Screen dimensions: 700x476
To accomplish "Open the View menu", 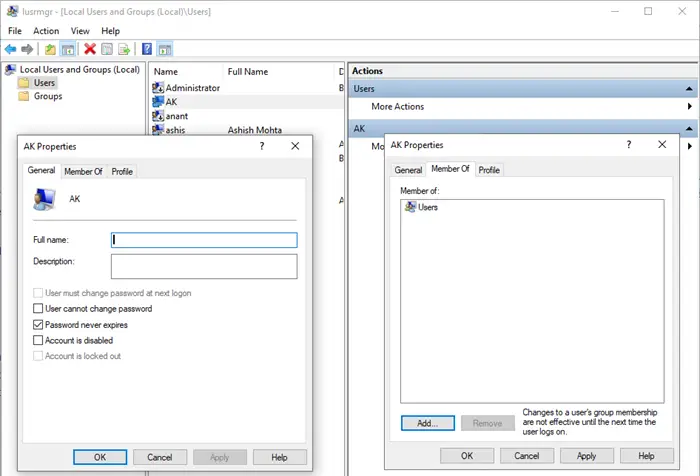I will pos(80,31).
